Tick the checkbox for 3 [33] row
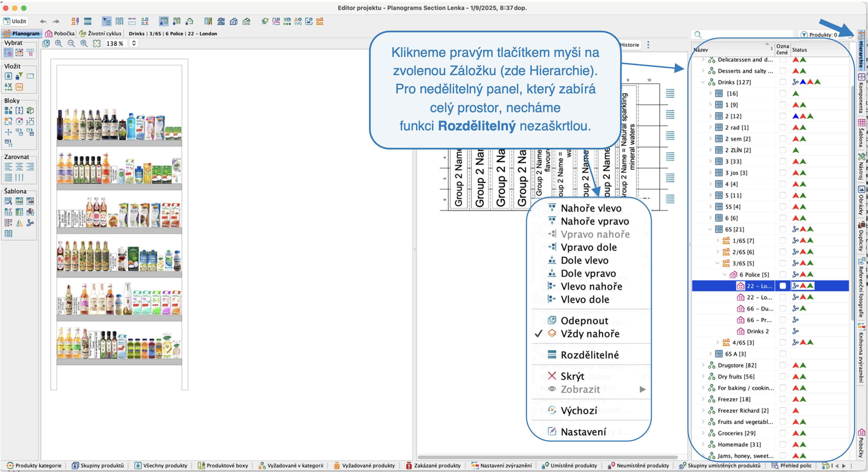Screen dimensions: 868x473 783,161
